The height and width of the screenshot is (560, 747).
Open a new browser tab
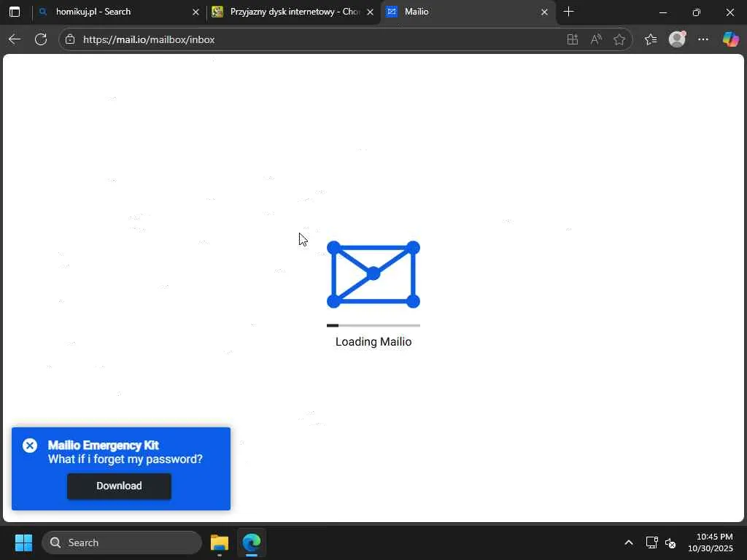568,12
